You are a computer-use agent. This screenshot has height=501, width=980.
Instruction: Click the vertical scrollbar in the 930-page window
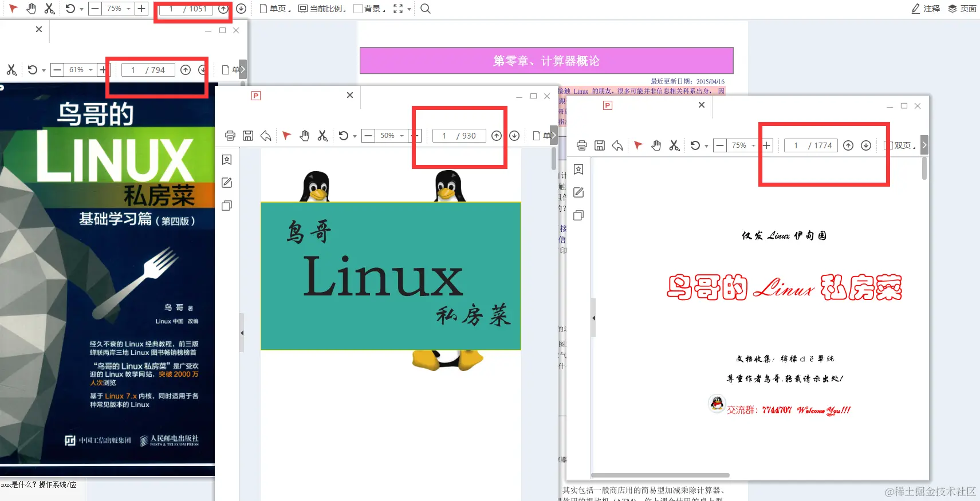554,159
